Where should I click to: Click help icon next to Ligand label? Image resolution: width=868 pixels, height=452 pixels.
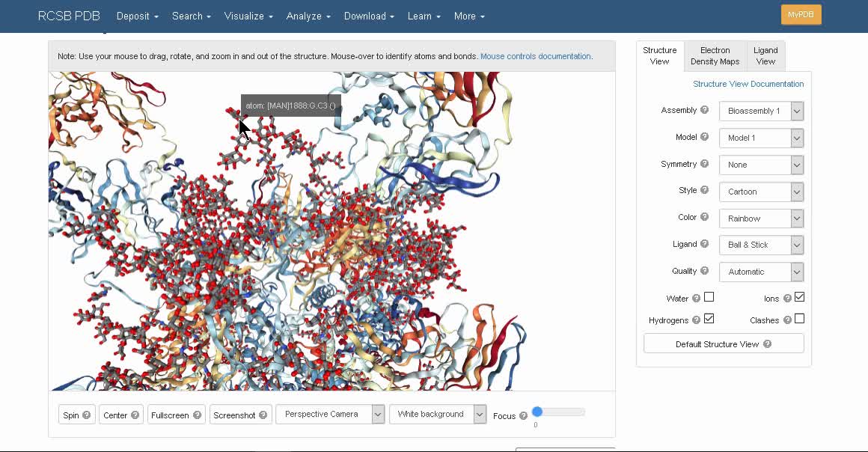704,244
